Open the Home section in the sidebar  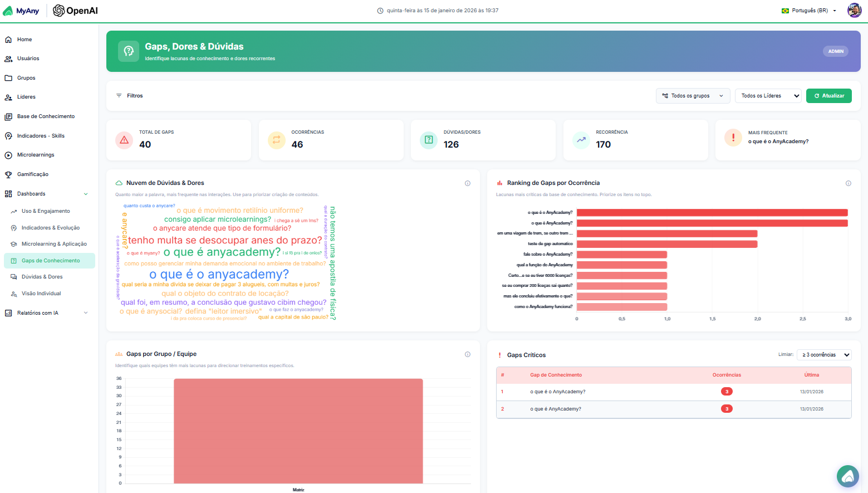25,39
